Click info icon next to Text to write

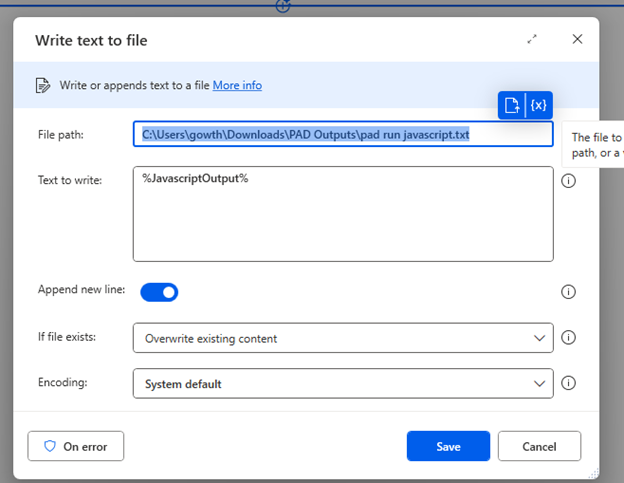pyautogui.click(x=568, y=181)
